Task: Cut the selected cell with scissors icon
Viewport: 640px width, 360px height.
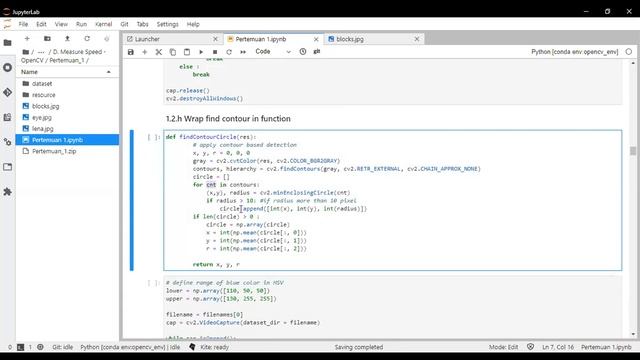Action: (x=159, y=52)
